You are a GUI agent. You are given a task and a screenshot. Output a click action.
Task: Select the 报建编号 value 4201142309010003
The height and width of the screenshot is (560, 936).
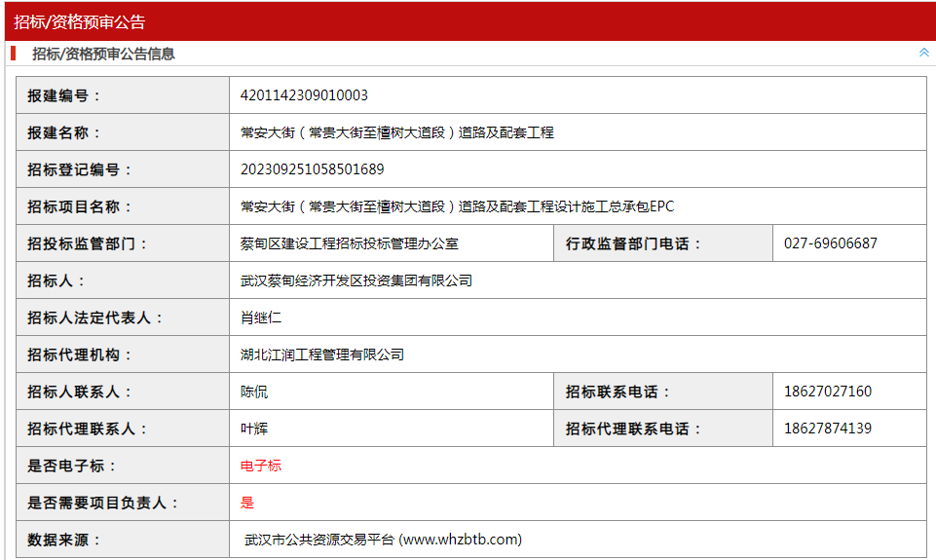coord(304,95)
